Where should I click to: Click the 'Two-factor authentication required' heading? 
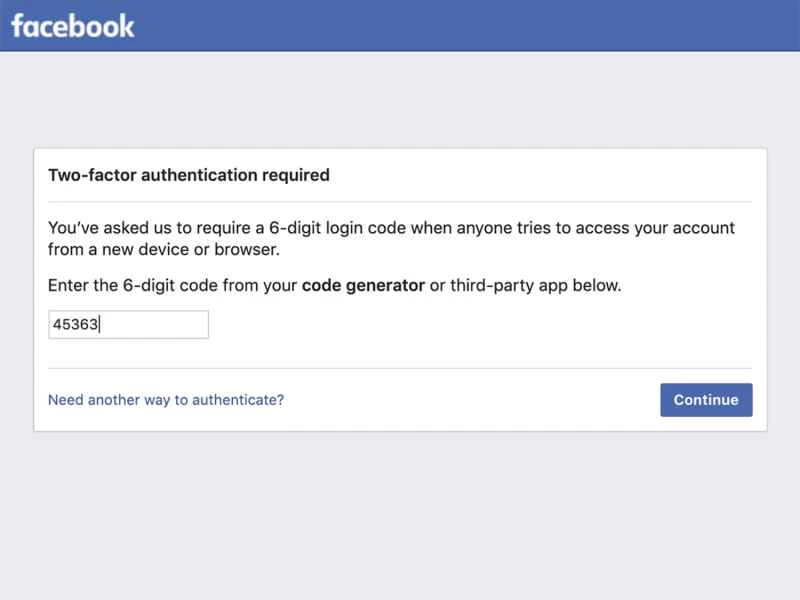click(189, 175)
